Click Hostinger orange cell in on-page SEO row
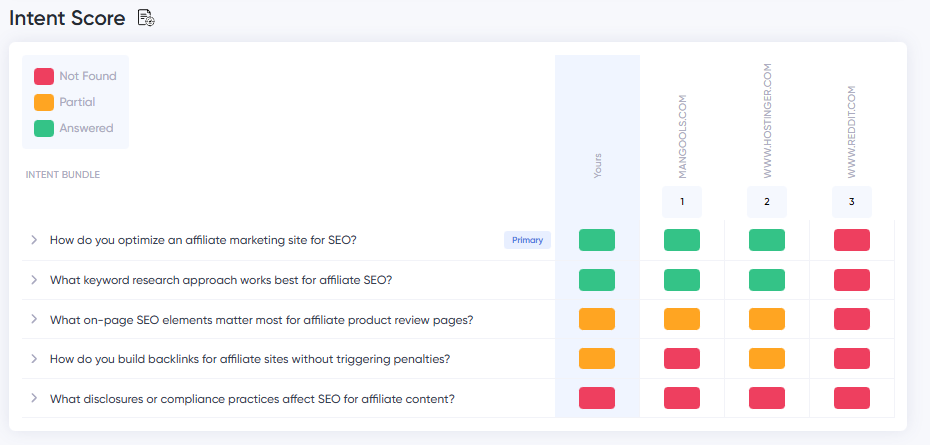Image resolution: width=930 pixels, height=445 pixels. 767,320
